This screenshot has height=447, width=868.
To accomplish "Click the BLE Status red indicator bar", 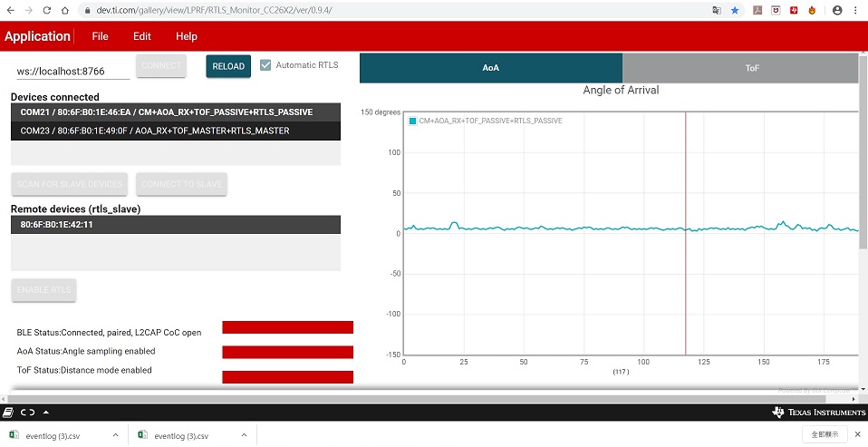I will (287, 327).
